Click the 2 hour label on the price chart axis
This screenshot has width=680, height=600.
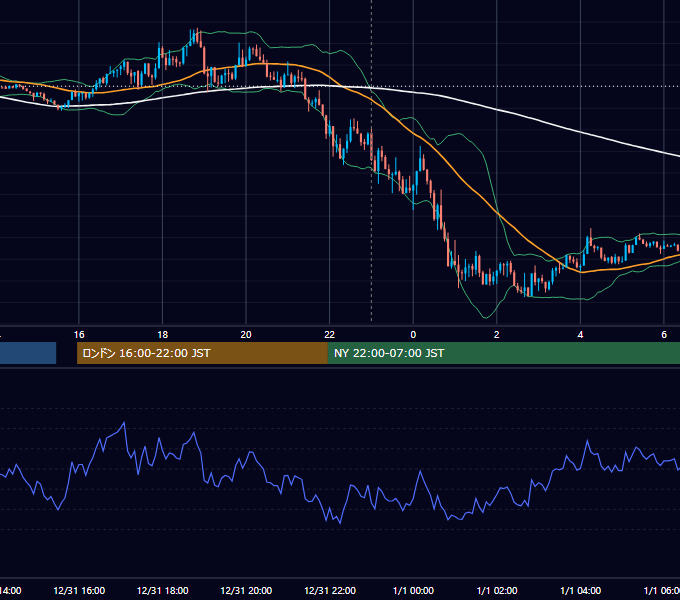pos(497,335)
